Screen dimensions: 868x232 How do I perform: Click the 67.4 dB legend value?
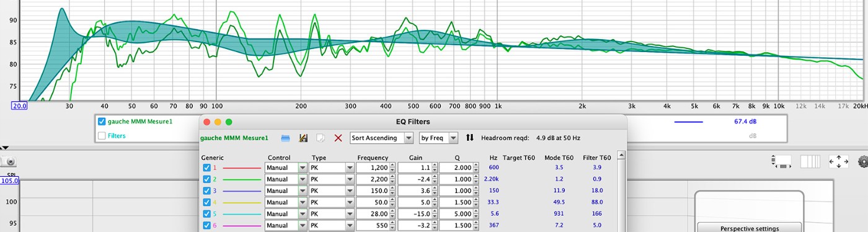pyautogui.click(x=745, y=122)
